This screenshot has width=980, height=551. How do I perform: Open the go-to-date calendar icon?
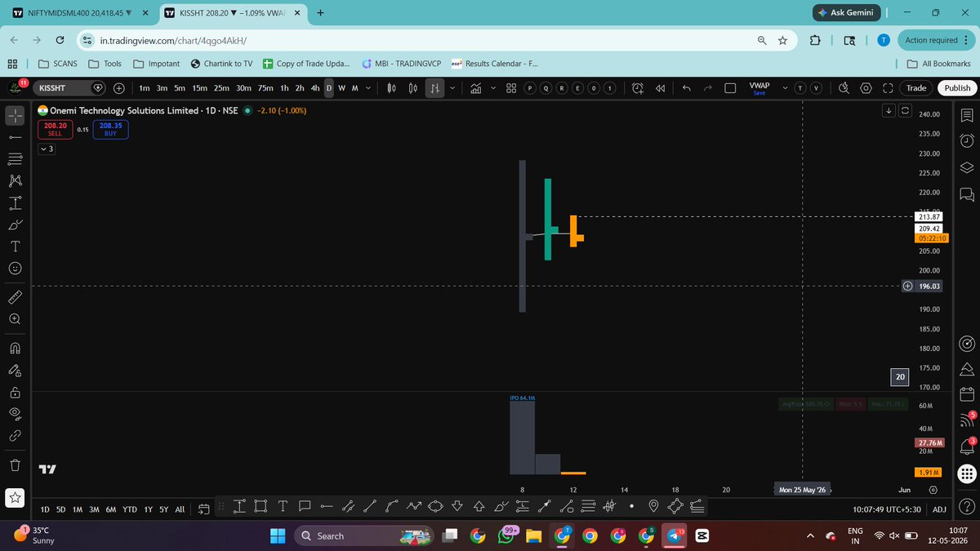(x=203, y=509)
